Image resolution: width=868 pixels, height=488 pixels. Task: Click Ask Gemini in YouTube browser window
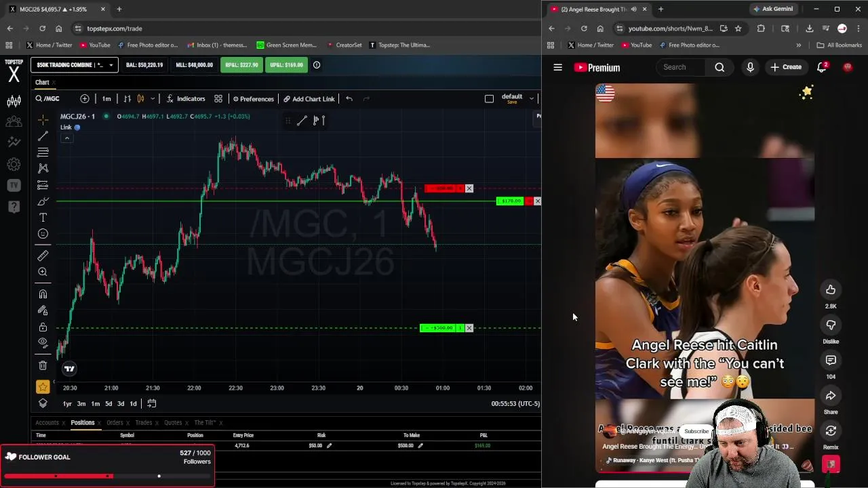click(x=772, y=9)
